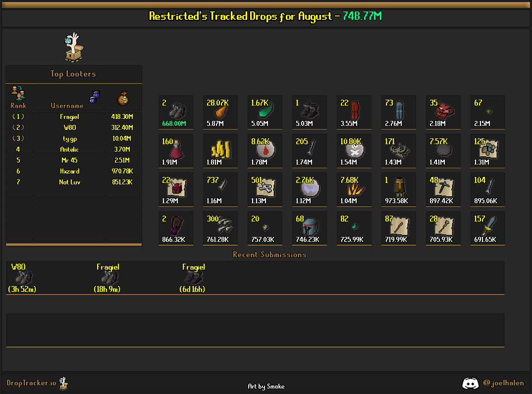Click the blood rune icon worth 1.78M
The height and width of the screenshot is (394, 532).
pyautogui.click(x=266, y=150)
